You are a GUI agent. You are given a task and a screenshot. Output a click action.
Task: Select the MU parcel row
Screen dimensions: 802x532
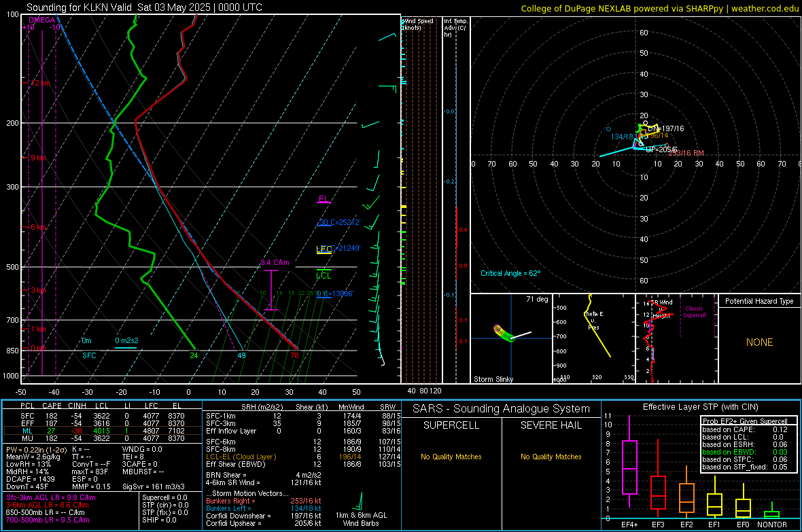[103, 438]
